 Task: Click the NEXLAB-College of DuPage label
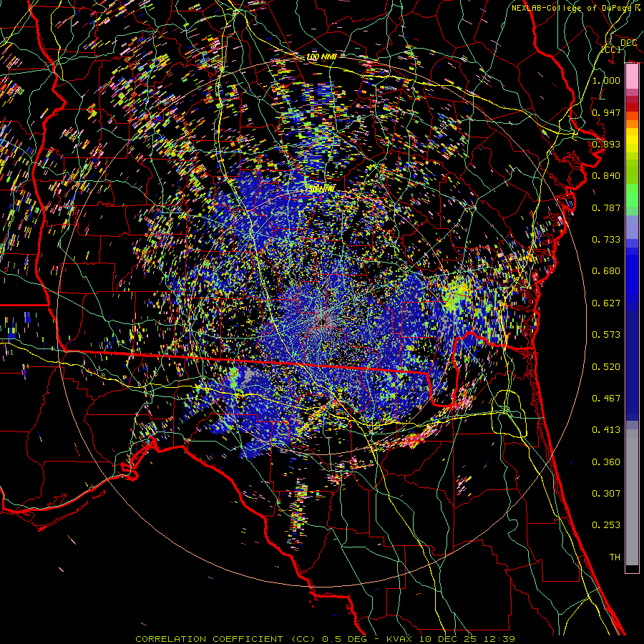click(x=575, y=8)
